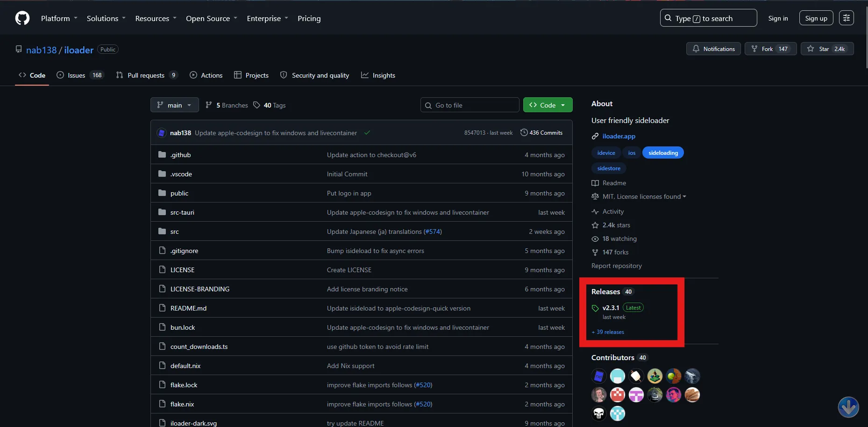Switch to the Issues tab
The image size is (868, 427).
click(80, 75)
